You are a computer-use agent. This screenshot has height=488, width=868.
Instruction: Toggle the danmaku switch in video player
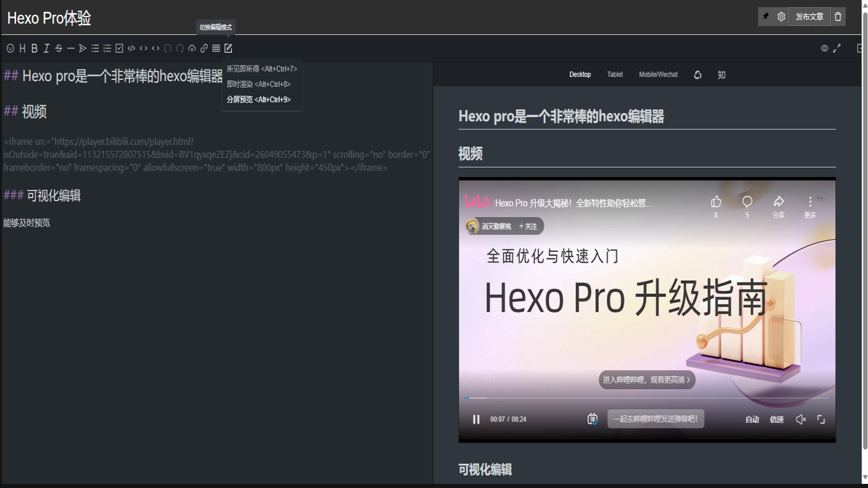pos(592,419)
